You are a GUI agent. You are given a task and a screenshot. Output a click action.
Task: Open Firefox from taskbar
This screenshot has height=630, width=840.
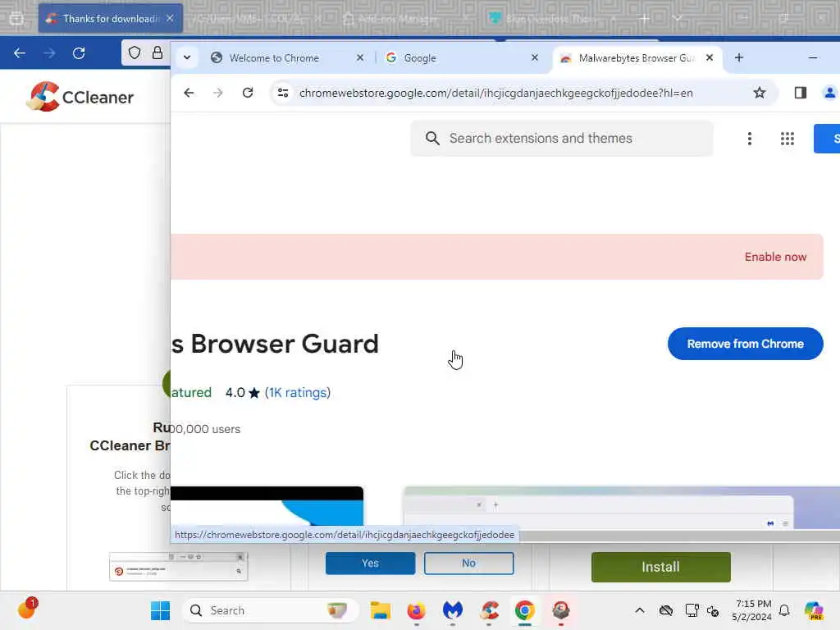click(416, 610)
